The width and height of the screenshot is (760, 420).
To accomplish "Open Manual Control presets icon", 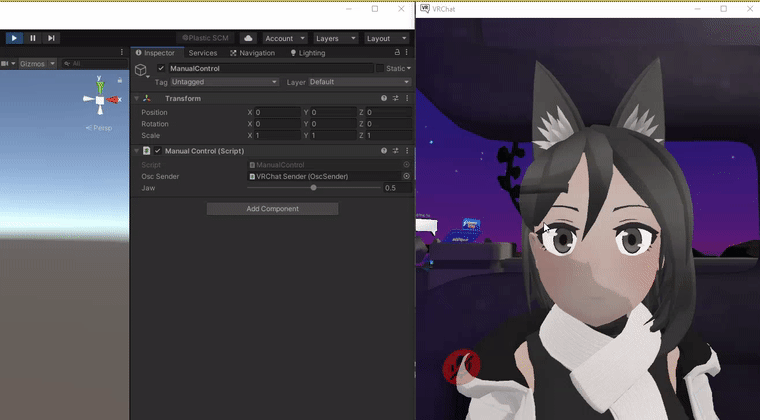I will [396, 151].
